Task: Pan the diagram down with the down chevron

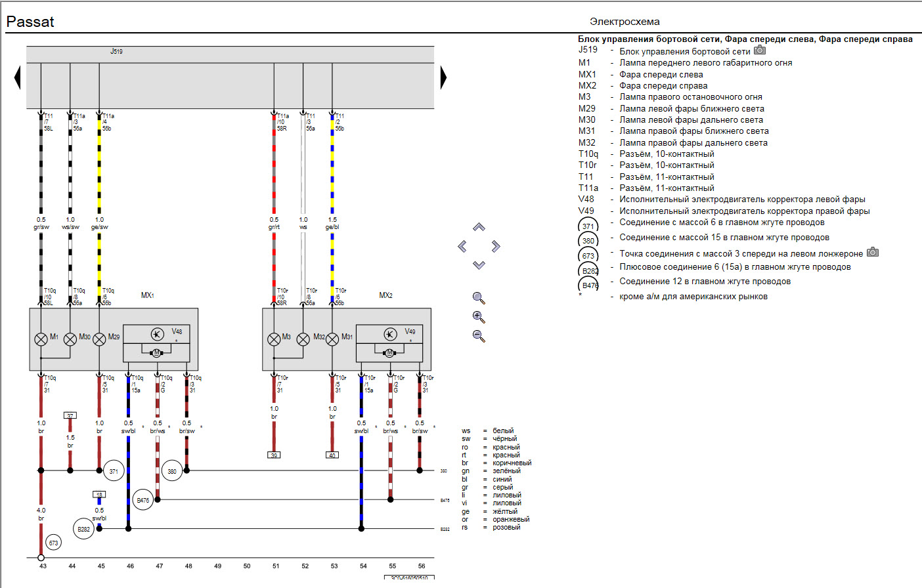Action: coord(479,265)
